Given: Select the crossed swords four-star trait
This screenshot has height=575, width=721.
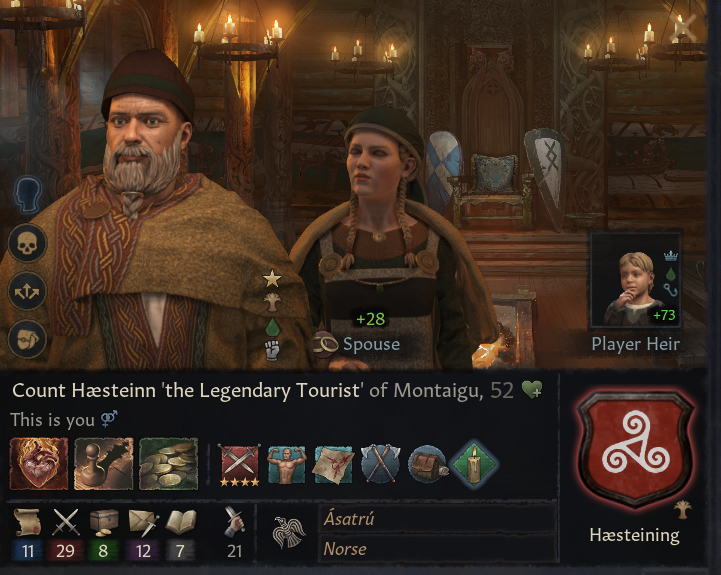Looking at the screenshot, I should 239,465.
